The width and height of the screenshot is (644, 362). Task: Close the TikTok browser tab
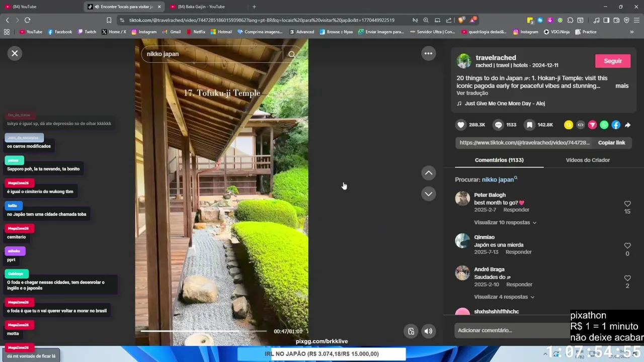[159, 7]
